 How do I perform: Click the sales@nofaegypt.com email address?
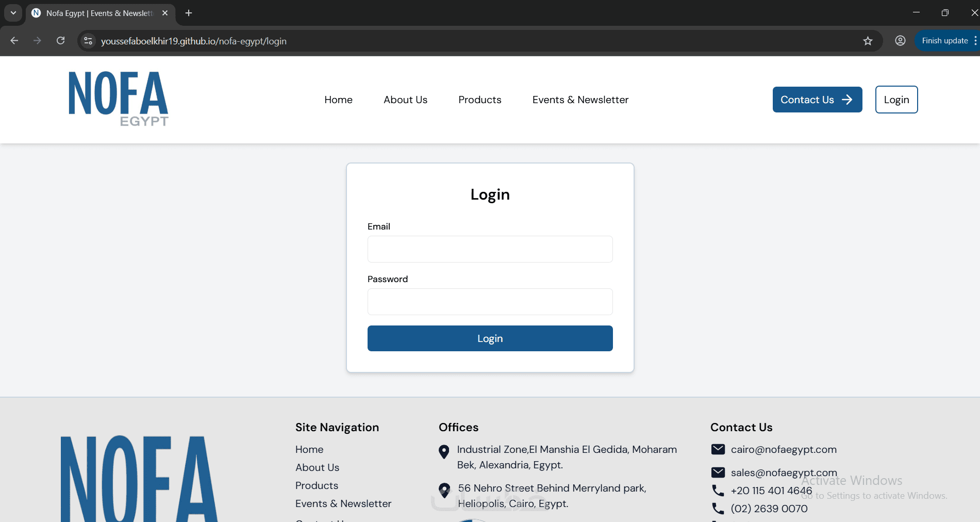coord(784,472)
